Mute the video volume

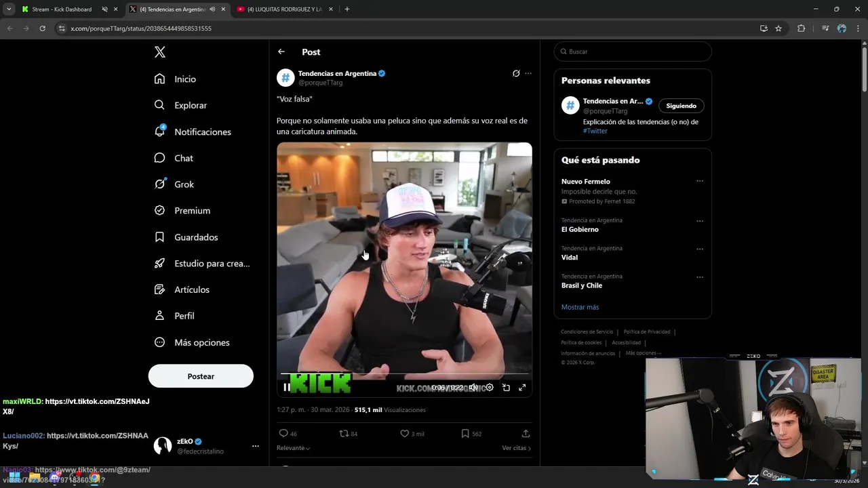pyautogui.click(x=473, y=388)
